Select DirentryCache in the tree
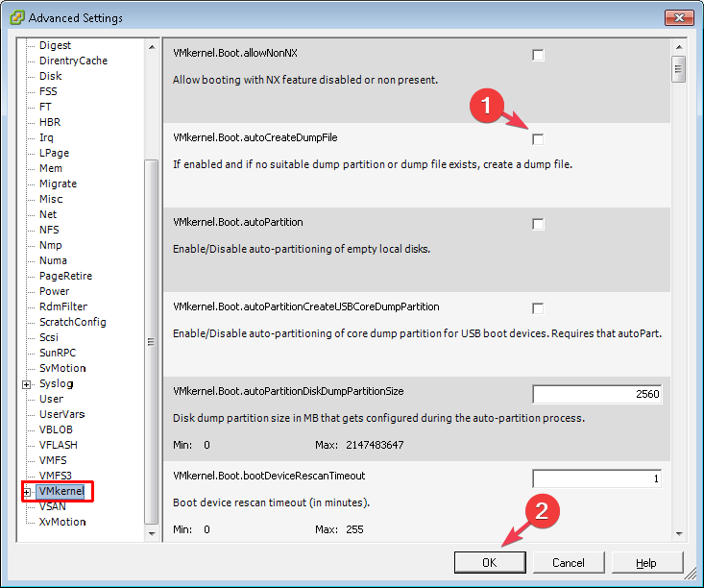Screen dimensions: 704x588 click(73, 61)
